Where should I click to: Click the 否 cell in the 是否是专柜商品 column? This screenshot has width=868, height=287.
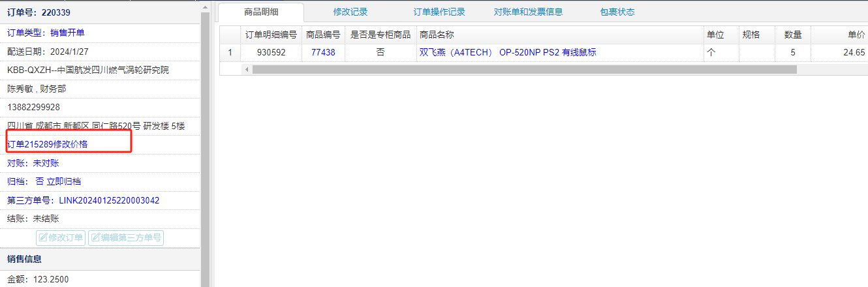[380, 52]
